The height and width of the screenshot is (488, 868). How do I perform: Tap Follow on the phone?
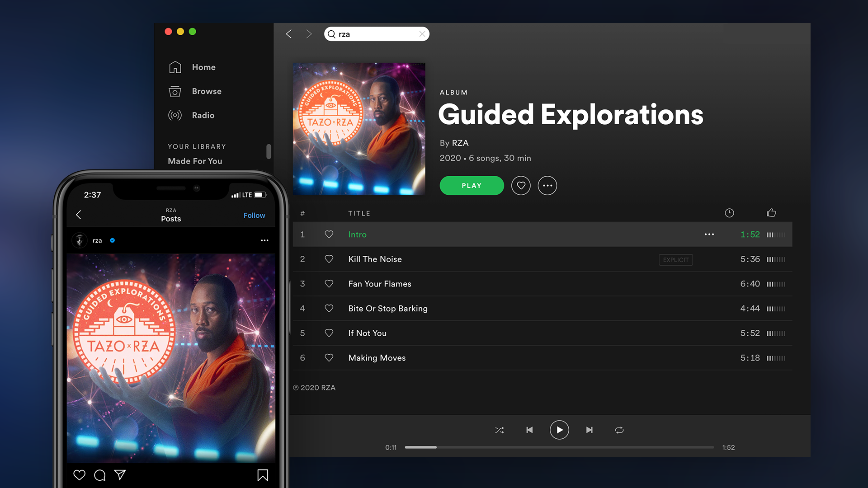[x=254, y=216]
